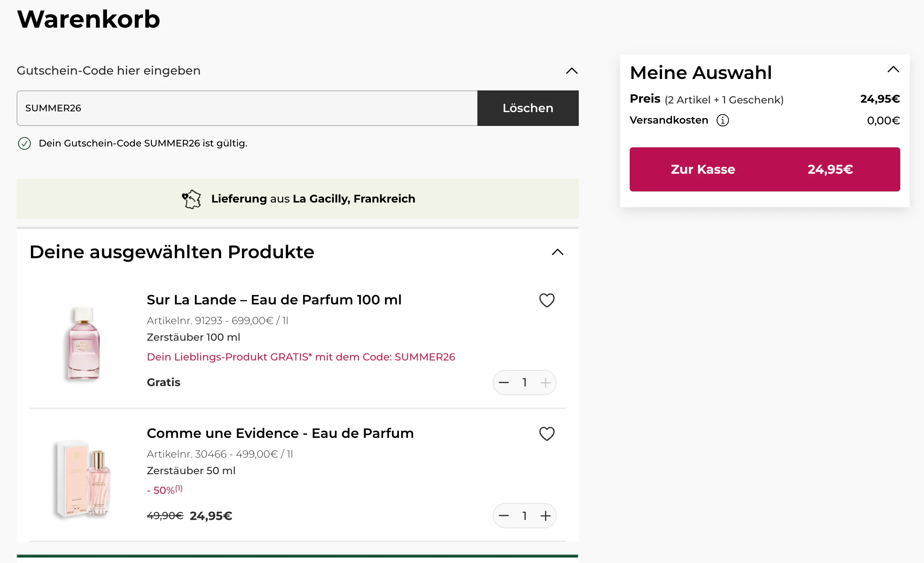Click crossed-out price '49,90€'
Viewport: 924px width, 563px height.
coord(165,516)
